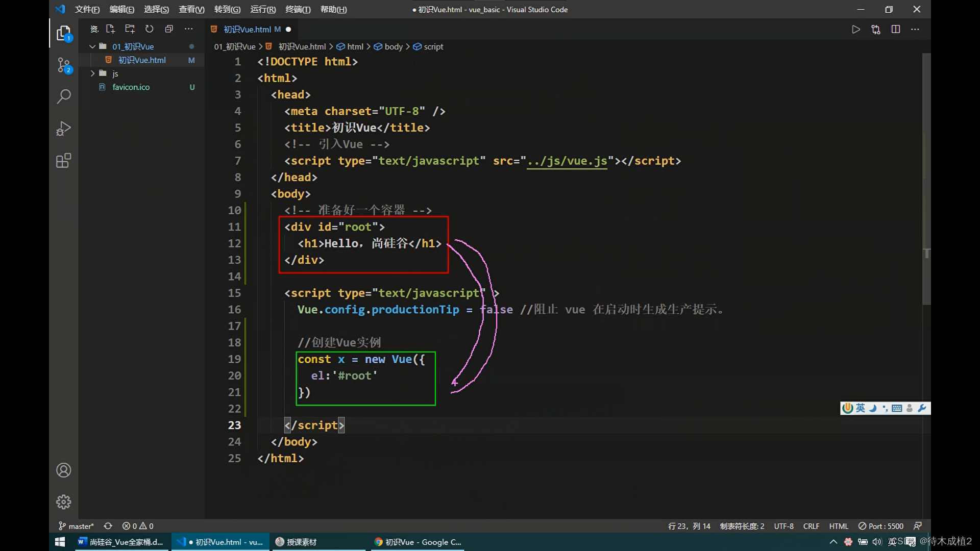Click the editor vertical scrollbar

coord(926,179)
